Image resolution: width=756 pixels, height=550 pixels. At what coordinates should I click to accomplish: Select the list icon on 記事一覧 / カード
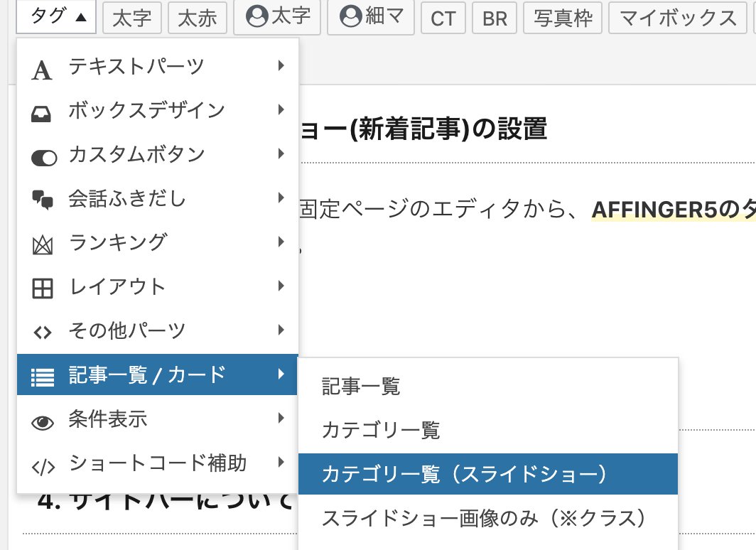[43, 375]
